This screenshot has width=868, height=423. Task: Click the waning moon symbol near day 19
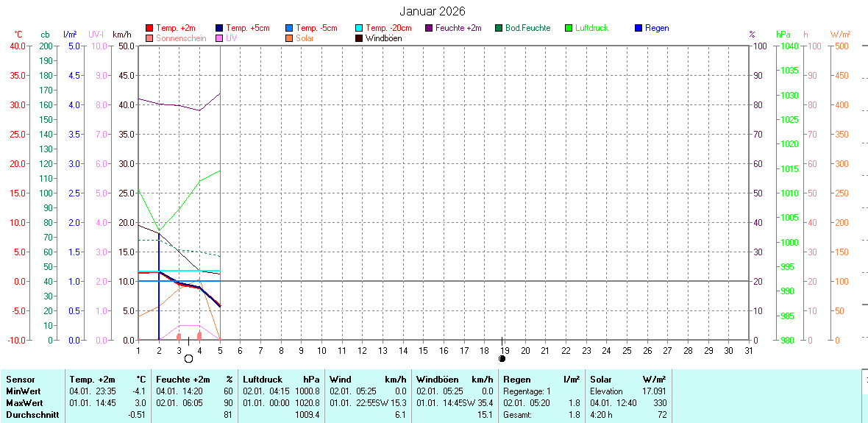tap(502, 358)
